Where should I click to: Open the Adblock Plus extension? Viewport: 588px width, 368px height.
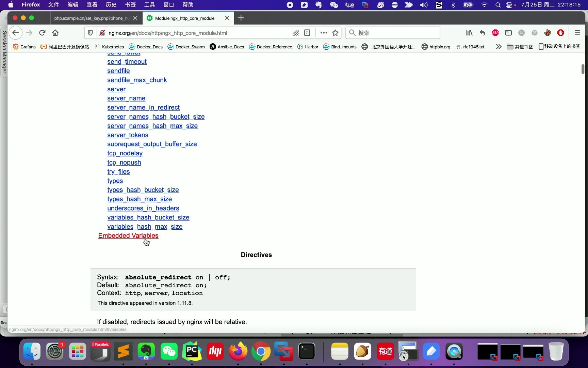[x=495, y=33]
